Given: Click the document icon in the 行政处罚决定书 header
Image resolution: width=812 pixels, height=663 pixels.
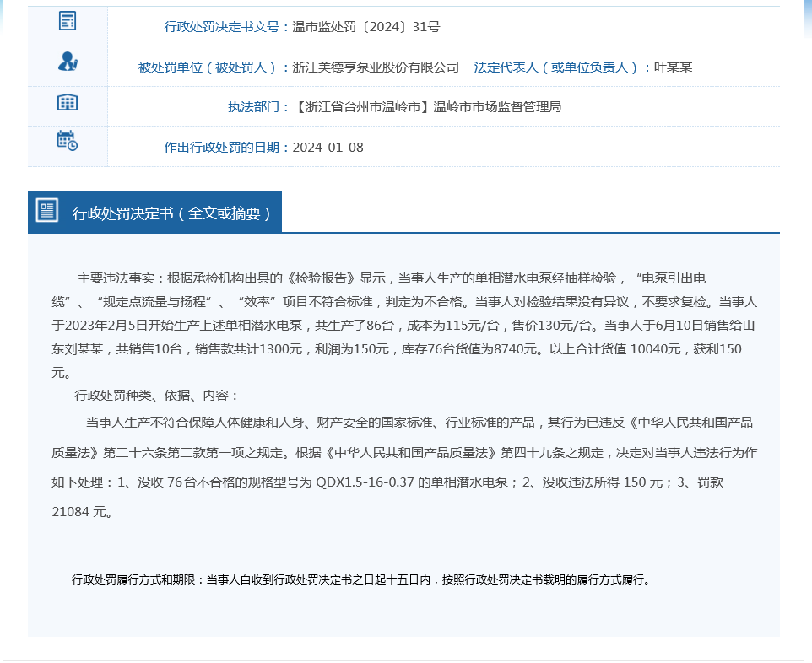Looking at the screenshot, I should pos(47,210).
